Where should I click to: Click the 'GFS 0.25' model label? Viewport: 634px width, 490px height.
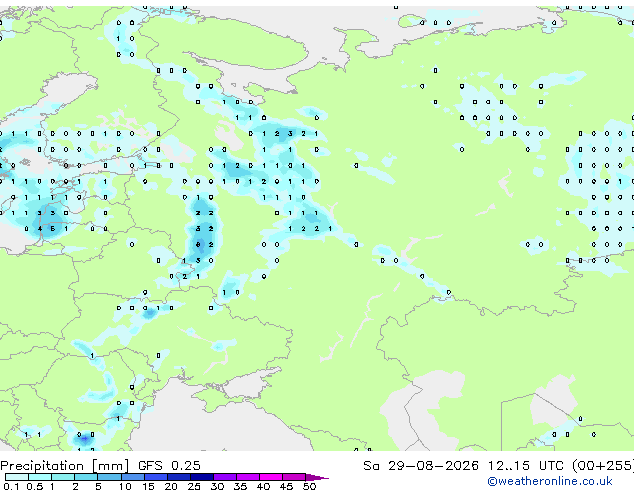pos(169,465)
